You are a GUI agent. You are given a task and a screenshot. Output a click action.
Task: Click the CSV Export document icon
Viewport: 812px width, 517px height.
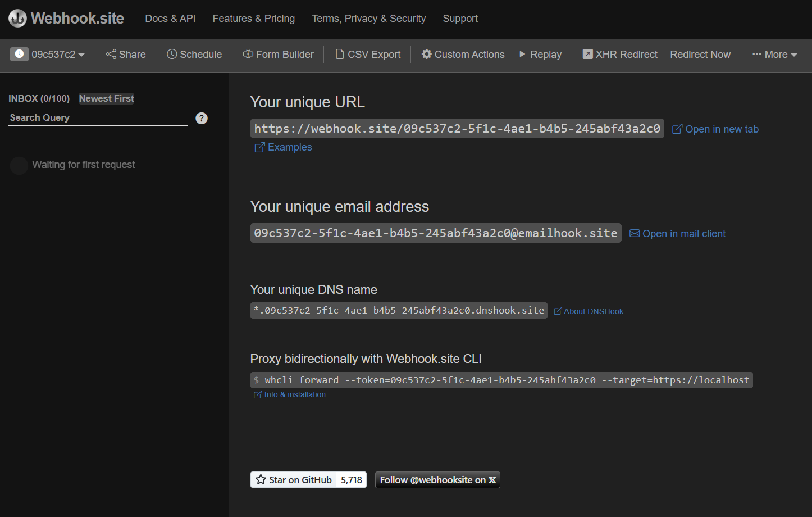point(340,54)
